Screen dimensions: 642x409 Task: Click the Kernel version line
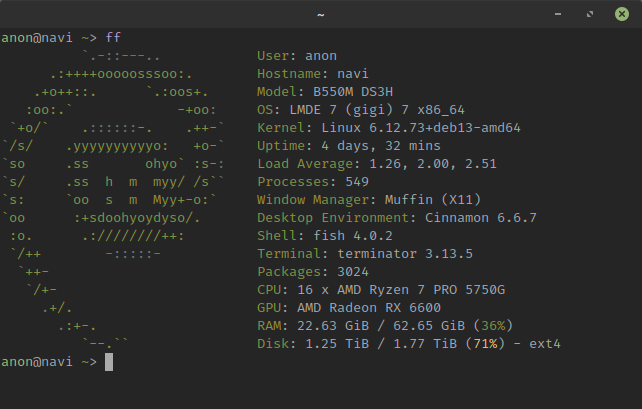pos(389,128)
